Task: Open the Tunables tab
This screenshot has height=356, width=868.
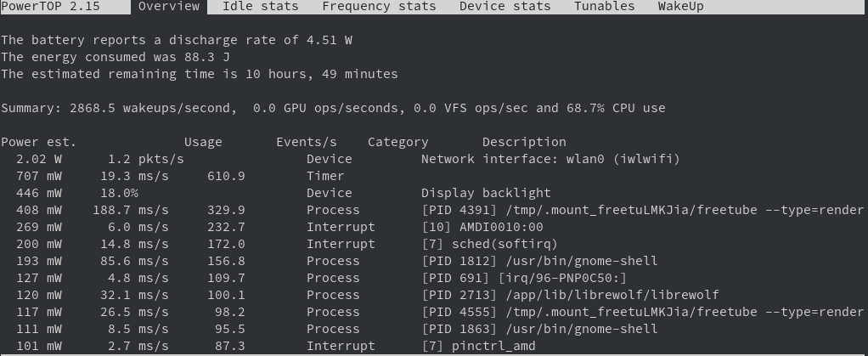Action: (x=604, y=7)
